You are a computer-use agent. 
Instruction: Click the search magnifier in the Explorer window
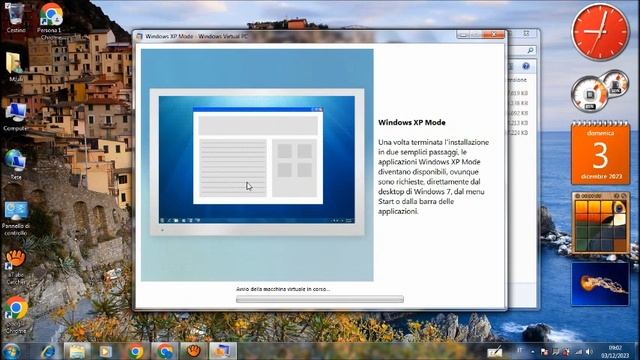point(530,50)
